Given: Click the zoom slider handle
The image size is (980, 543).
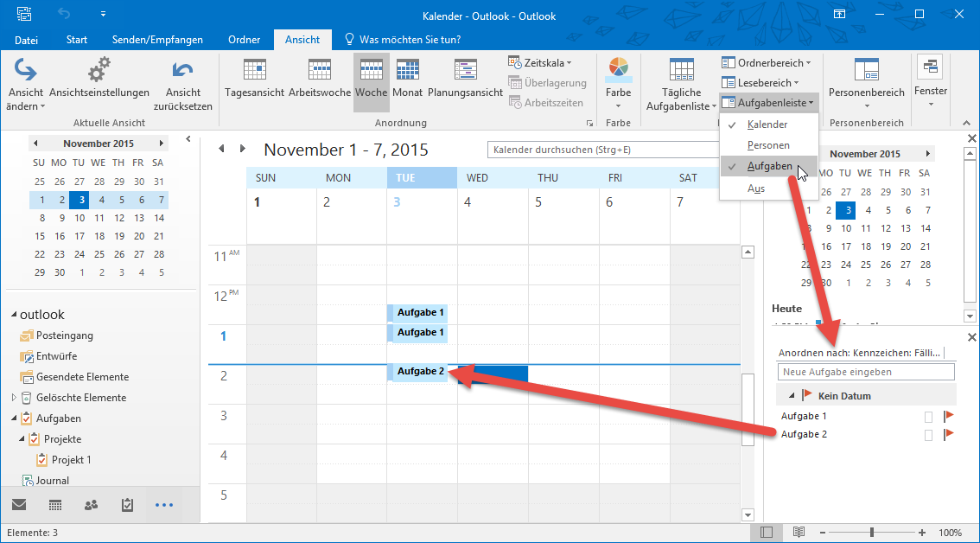Looking at the screenshot, I should pos(872,533).
